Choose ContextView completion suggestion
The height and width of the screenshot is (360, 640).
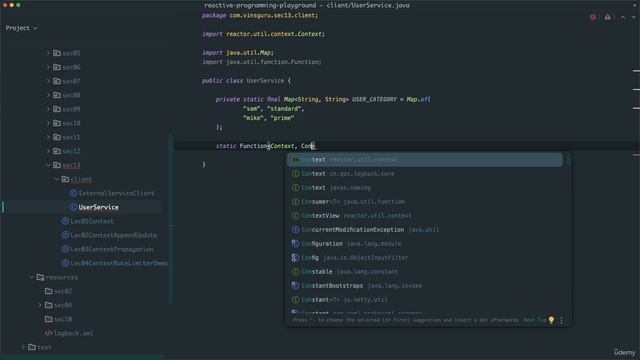click(x=424, y=216)
